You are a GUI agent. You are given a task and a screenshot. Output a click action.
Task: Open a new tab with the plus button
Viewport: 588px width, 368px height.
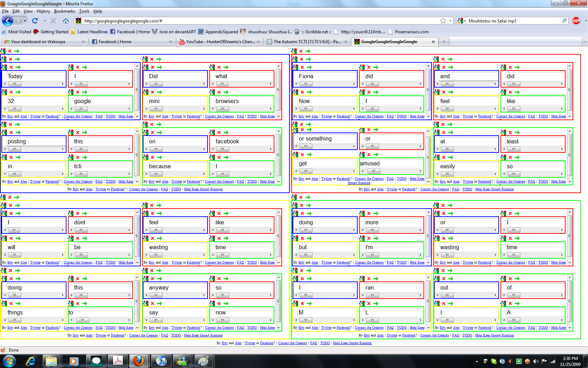coord(444,42)
